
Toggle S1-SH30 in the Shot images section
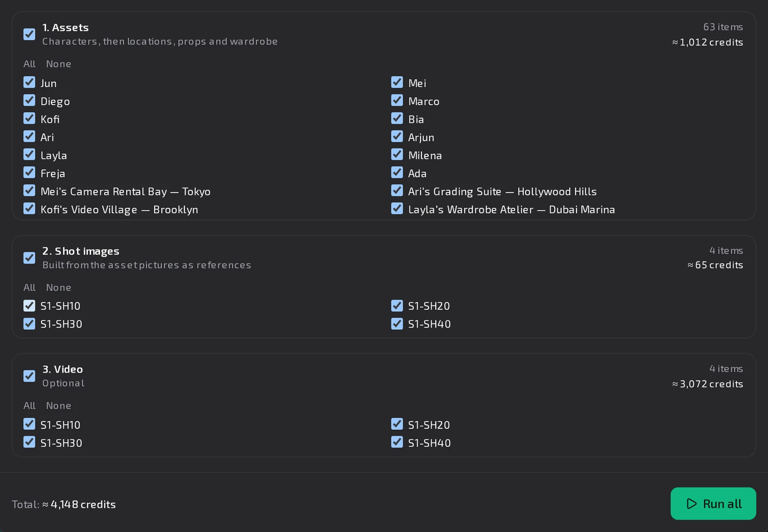coord(29,324)
